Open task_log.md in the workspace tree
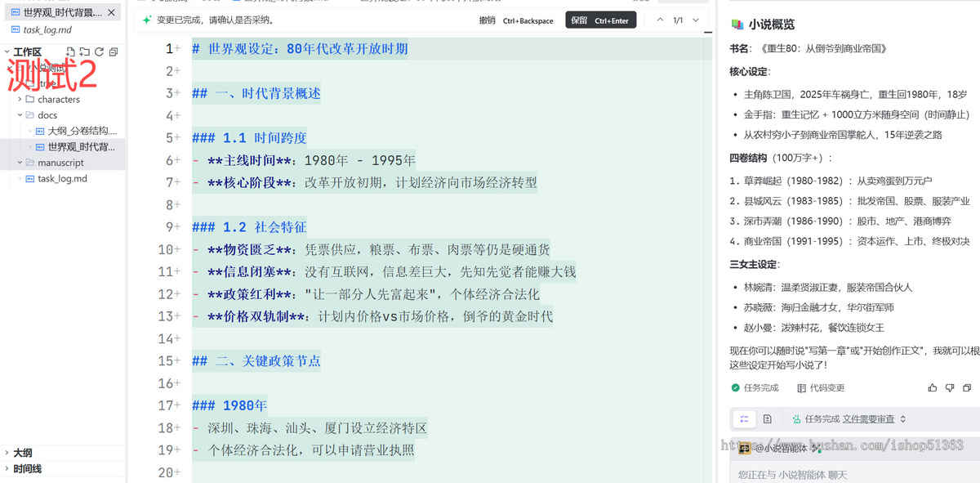 click(x=62, y=178)
